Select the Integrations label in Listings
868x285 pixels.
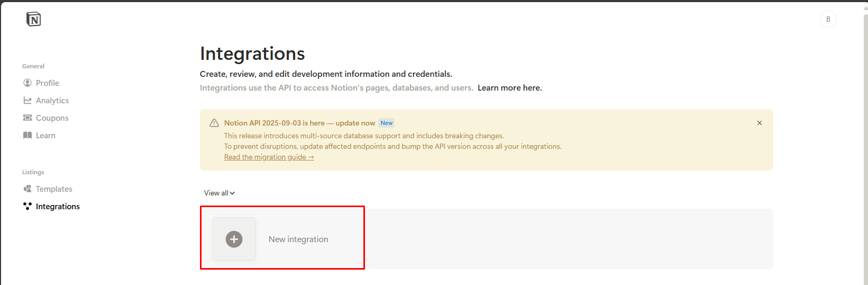(x=58, y=206)
